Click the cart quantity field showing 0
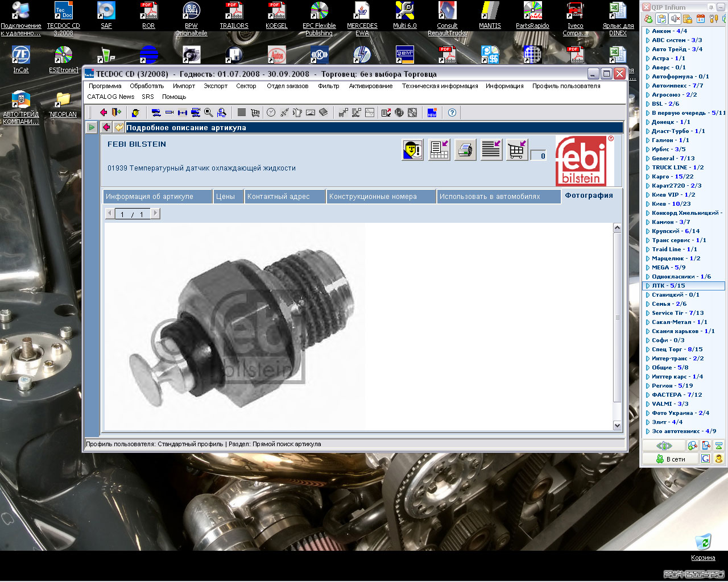Viewport: 728px width, 582px height. click(x=538, y=156)
